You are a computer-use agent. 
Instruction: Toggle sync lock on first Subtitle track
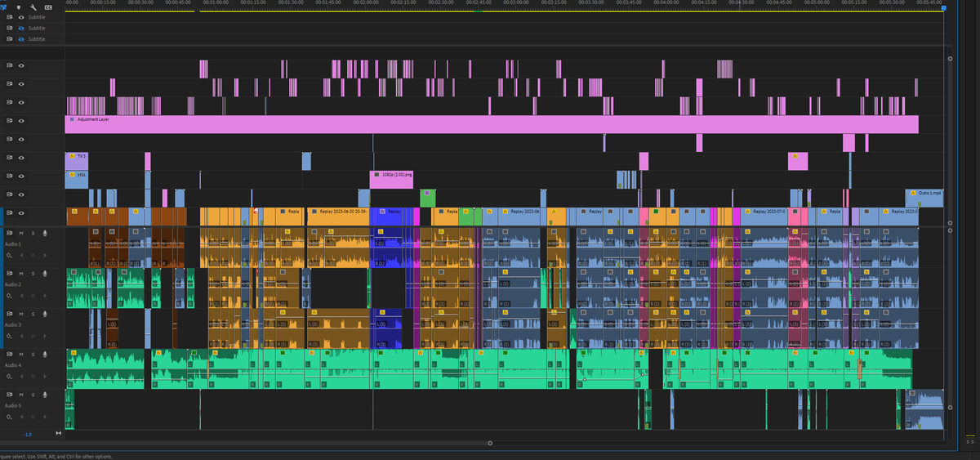pyautogui.click(x=10, y=16)
